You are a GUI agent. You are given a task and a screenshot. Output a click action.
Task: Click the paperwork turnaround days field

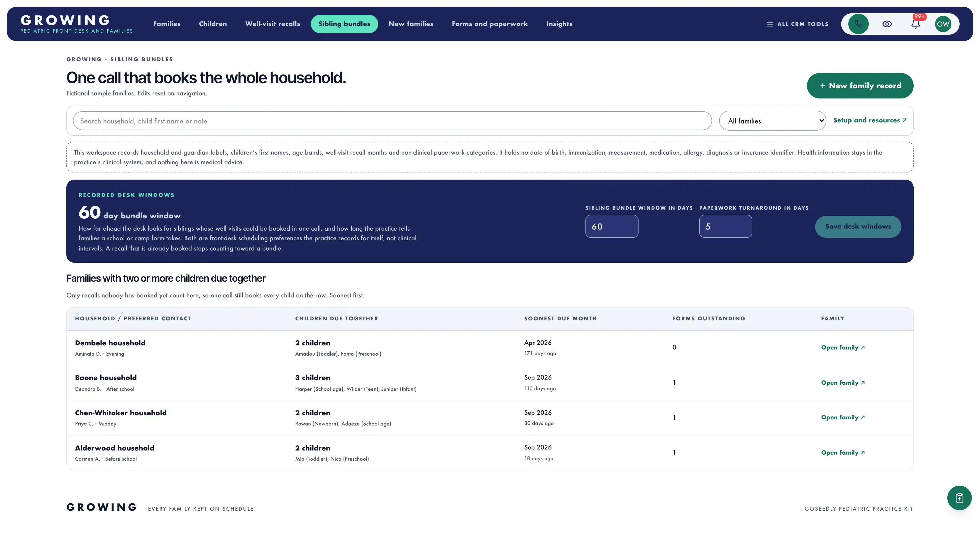coord(725,226)
